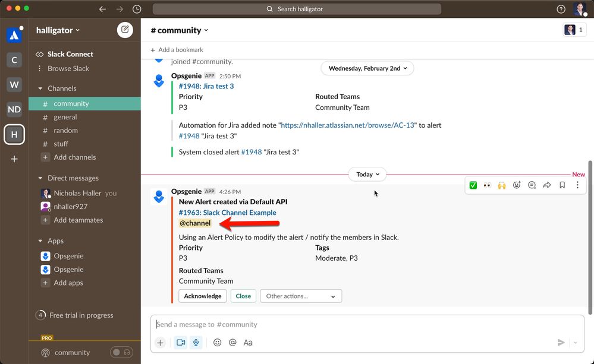The image size is (594, 364).
Task: Open the Today date dropdown
Action: [x=367, y=175]
